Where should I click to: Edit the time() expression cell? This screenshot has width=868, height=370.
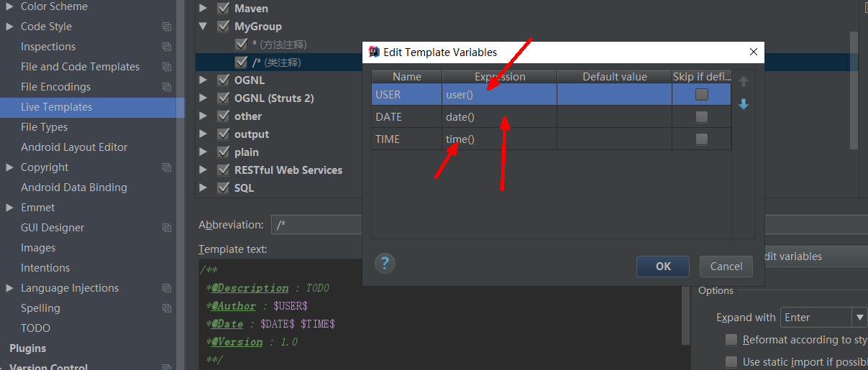coord(500,139)
